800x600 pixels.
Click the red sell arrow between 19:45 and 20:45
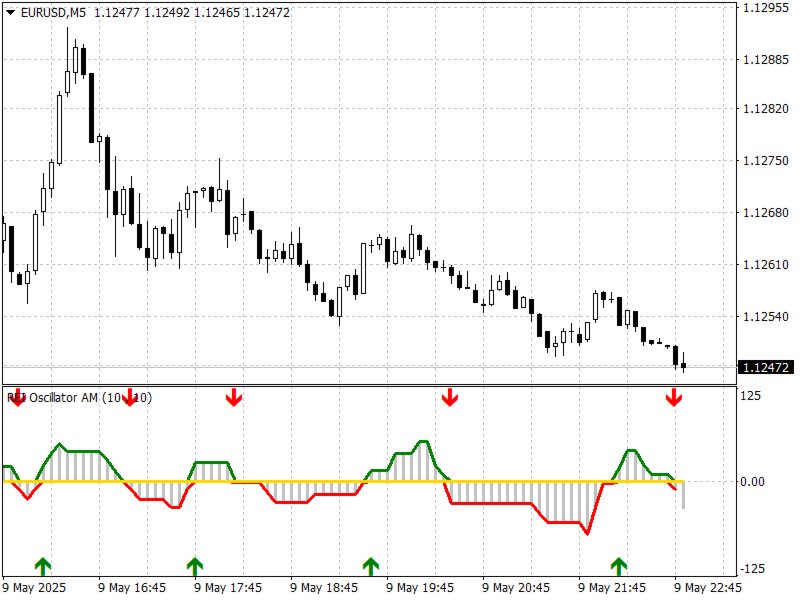click(x=449, y=397)
